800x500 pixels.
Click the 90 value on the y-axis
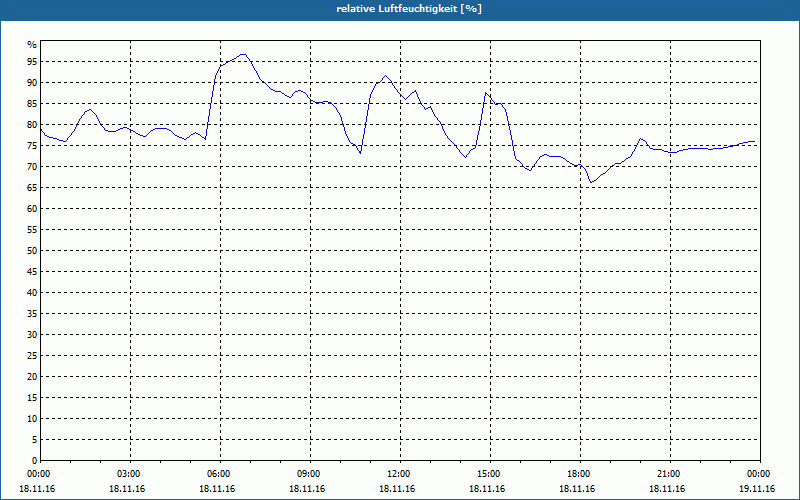click(32, 83)
